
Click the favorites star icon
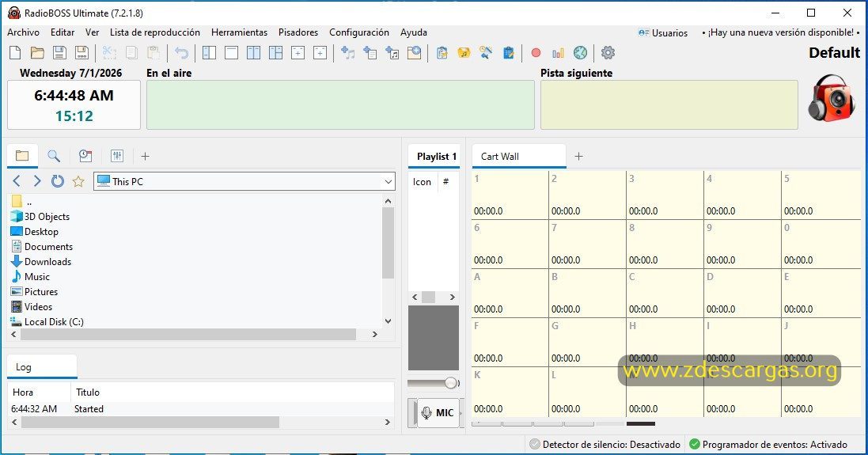point(78,181)
